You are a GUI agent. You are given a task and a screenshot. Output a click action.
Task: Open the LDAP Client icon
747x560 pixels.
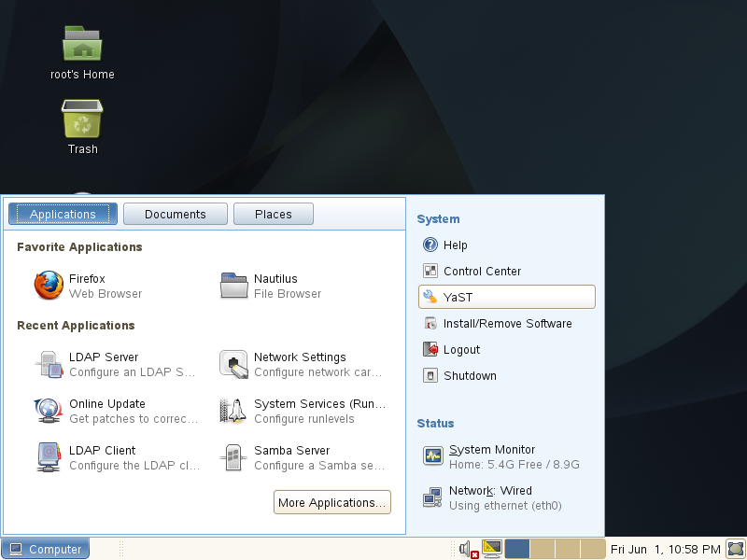tap(49, 457)
